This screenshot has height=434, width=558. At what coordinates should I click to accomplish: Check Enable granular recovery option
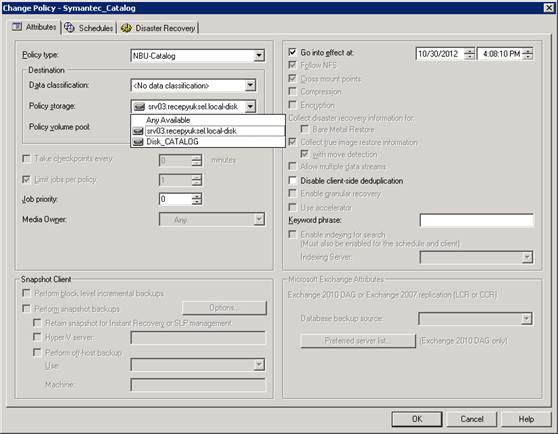(292, 193)
